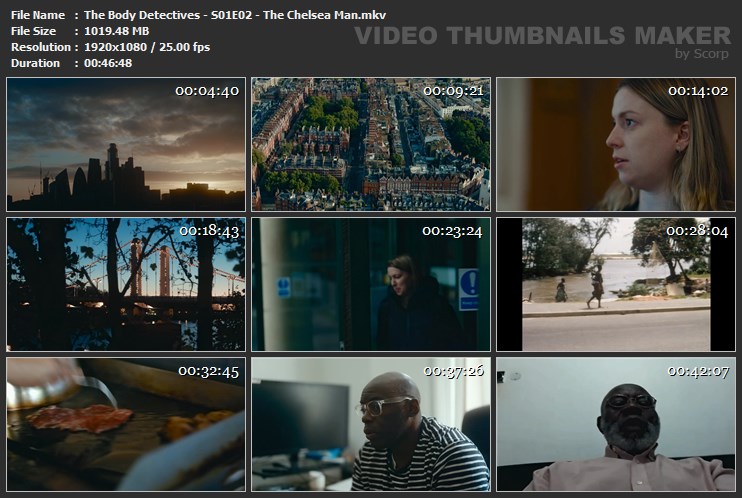The height and width of the screenshot is (498, 742).
Task: Click the resolution value '1920x1080 / 25.00 fps'
Action: click(147, 47)
